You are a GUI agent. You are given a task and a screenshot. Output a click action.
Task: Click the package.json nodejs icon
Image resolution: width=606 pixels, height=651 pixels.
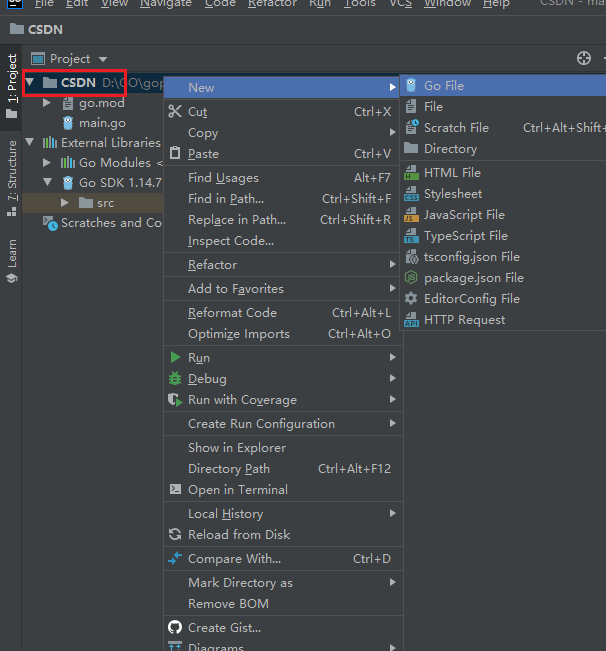[x=411, y=277]
